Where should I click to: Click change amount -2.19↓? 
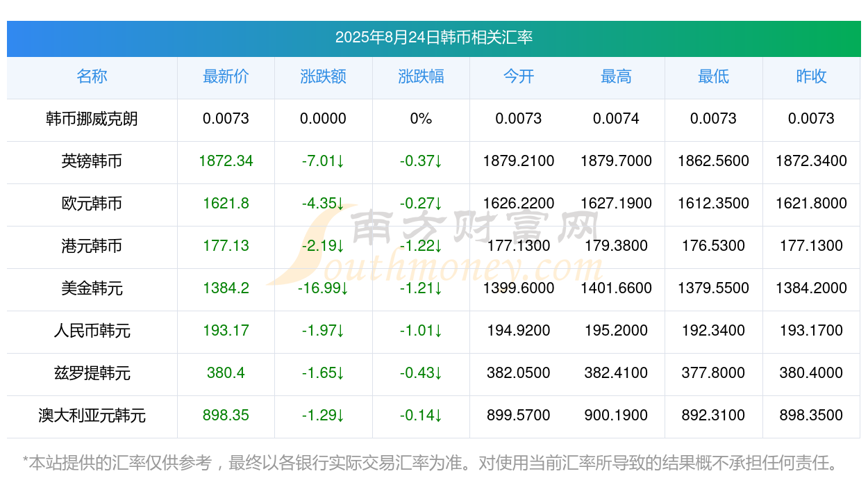[324, 246]
